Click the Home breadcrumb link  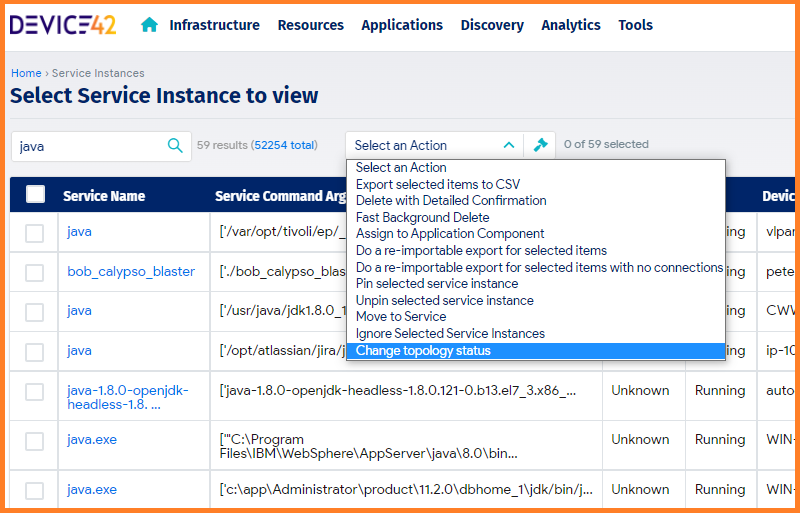(x=26, y=73)
